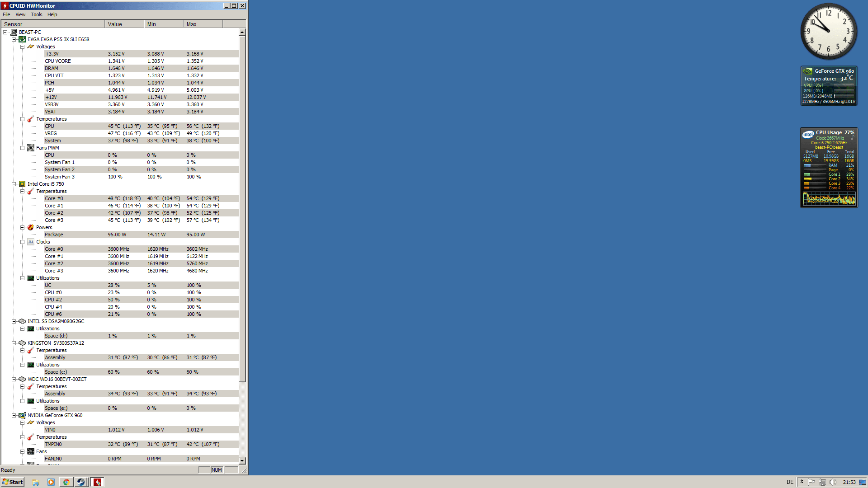Collapse the Voltages node under EVGA
The image size is (868, 488).
tap(22, 47)
